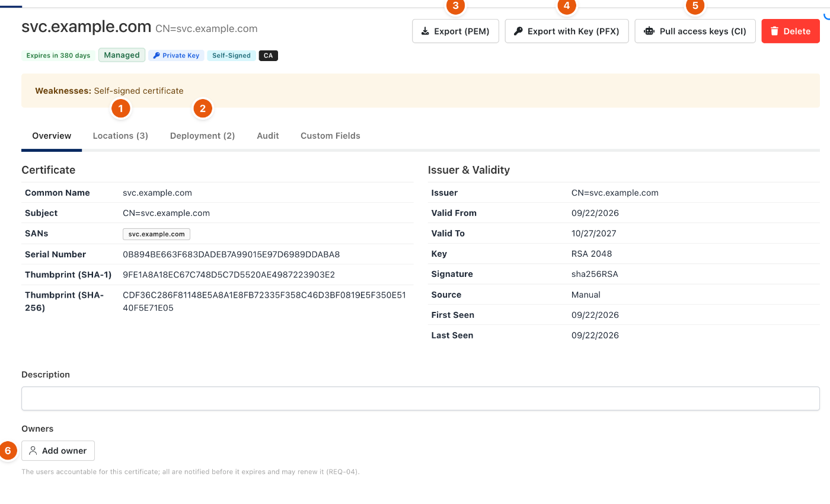Screen dimensions: 830x504
Task: Click the person icon in Add owner
Action: point(33,451)
